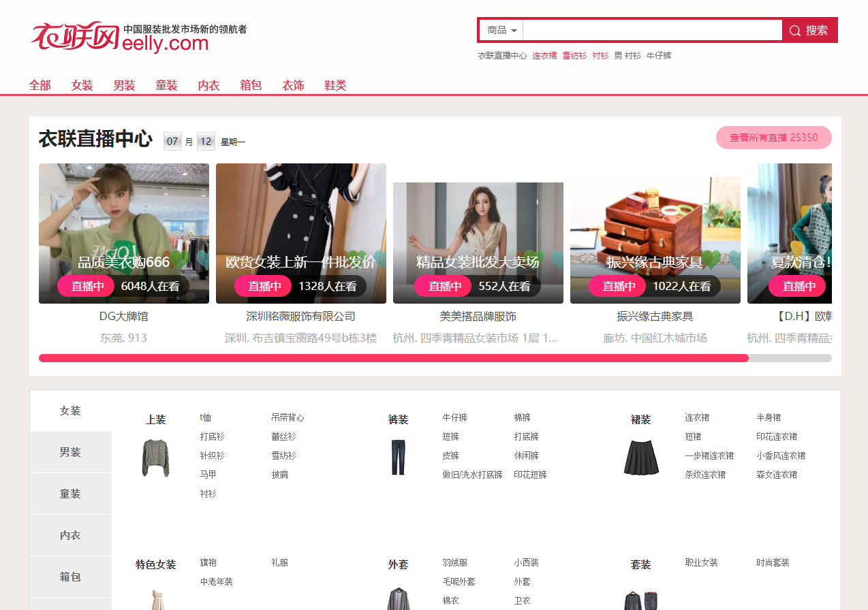Viewport: 868px width, 610px height.
Task: Click the 牛仔裤 subcategory under 裤装
Action: tap(455, 417)
